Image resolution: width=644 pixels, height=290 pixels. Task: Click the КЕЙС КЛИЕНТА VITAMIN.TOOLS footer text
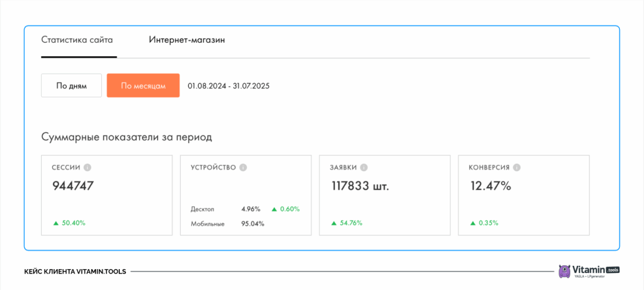point(75,271)
